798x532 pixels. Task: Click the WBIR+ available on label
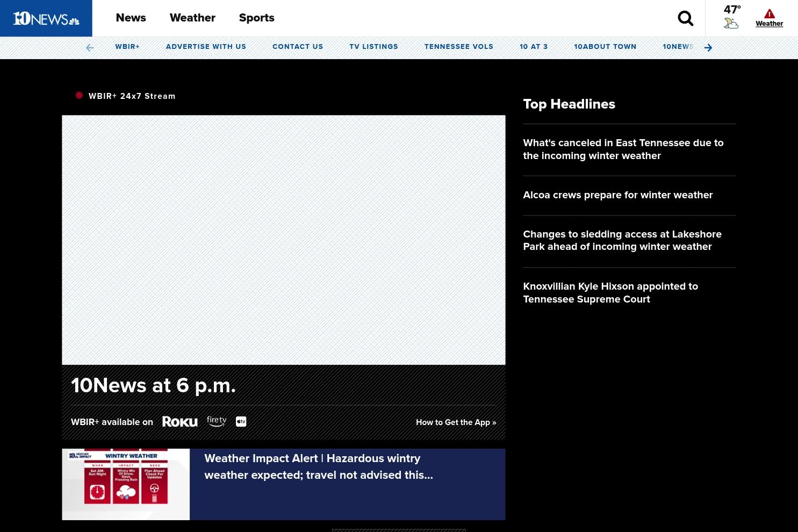pos(112,422)
